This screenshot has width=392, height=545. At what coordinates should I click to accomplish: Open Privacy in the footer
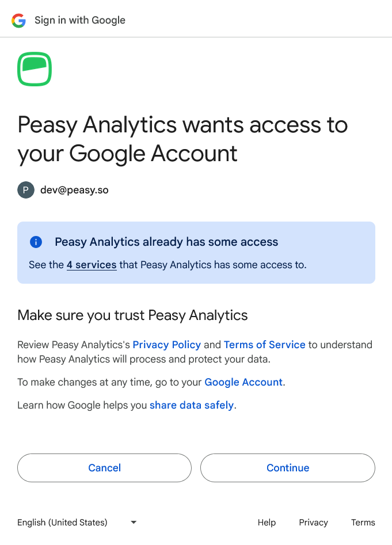click(x=313, y=523)
